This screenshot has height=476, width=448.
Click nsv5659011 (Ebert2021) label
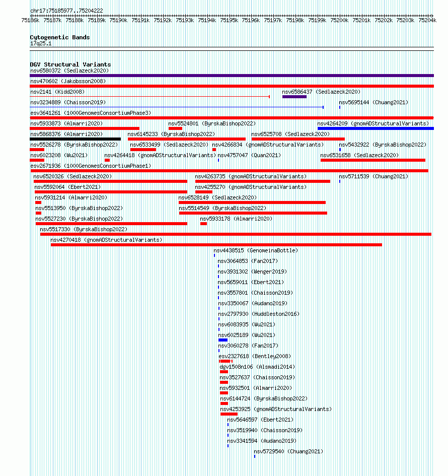251,283
